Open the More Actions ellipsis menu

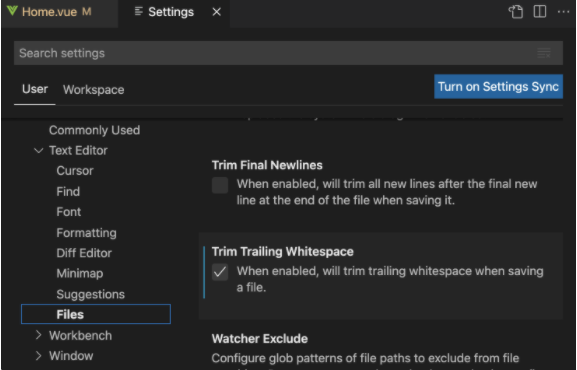[x=563, y=12]
